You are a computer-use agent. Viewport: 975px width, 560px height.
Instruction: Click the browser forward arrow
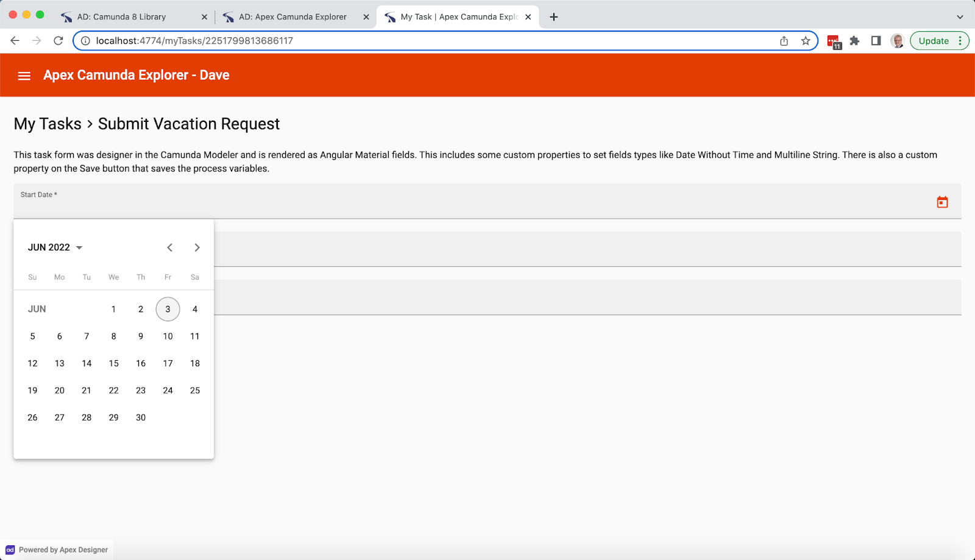point(37,41)
